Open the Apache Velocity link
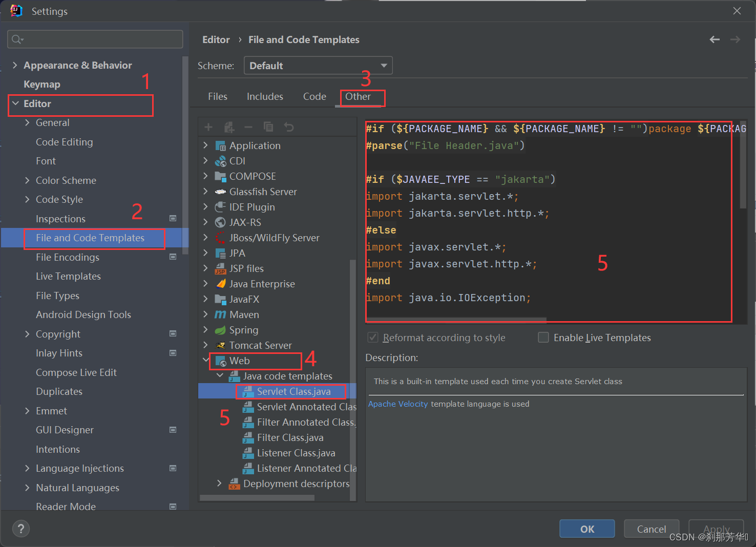Screen dimensions: 756x547 398,404
